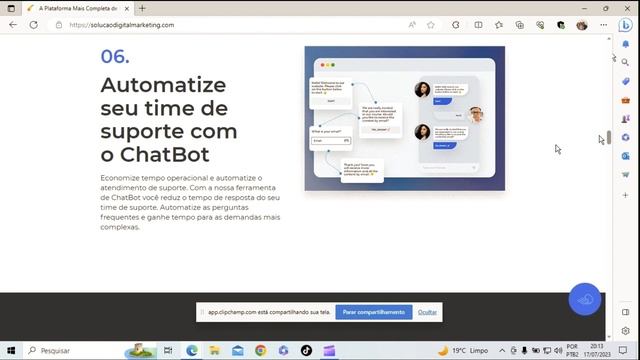Reload the page with refresh icon

33,25
